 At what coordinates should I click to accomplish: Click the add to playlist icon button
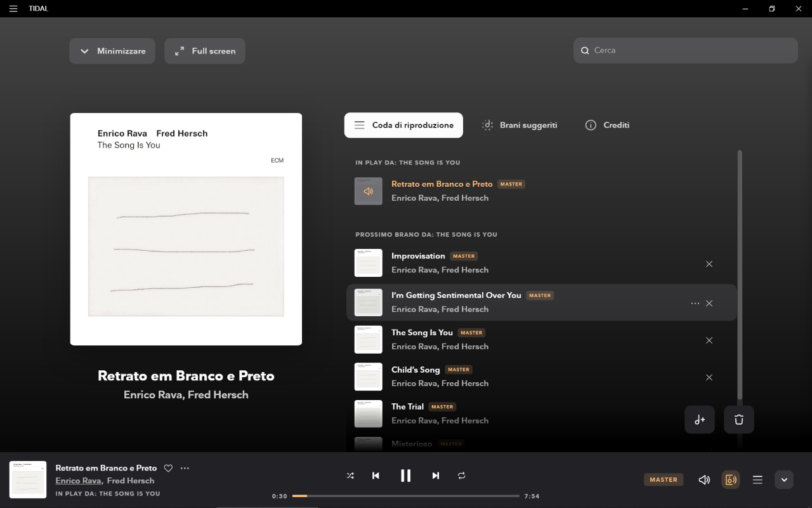[700, 420]
